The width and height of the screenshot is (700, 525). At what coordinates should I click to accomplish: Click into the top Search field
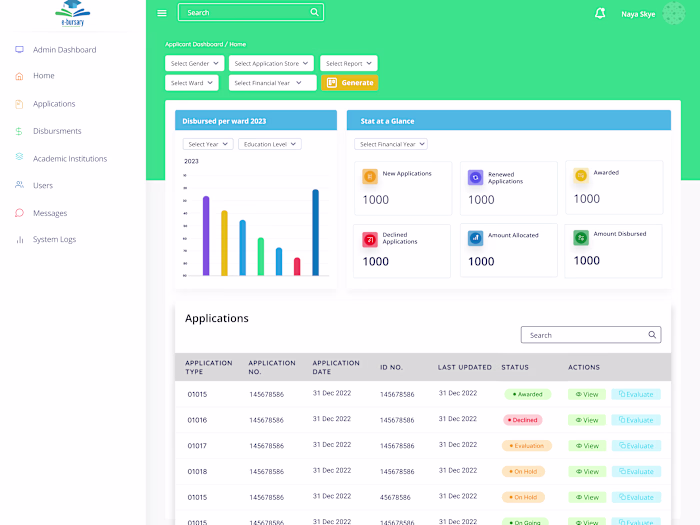pos(251,12)
